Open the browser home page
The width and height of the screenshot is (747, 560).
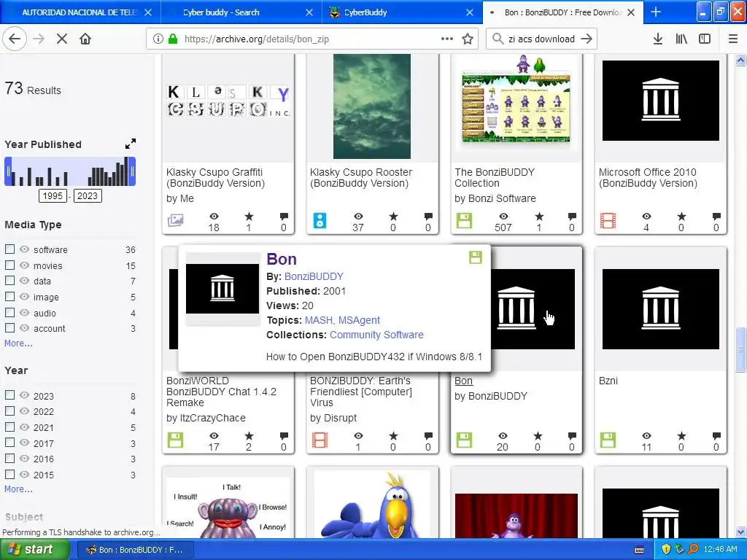85,39
